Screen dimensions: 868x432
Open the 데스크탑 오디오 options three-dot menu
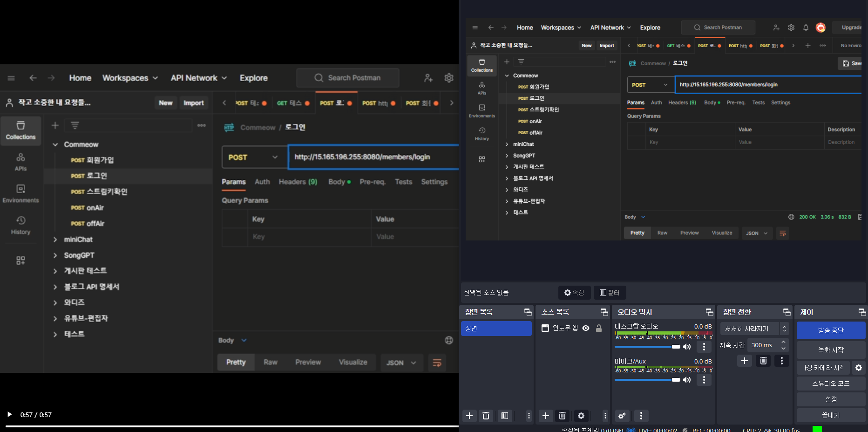[704, 347]
